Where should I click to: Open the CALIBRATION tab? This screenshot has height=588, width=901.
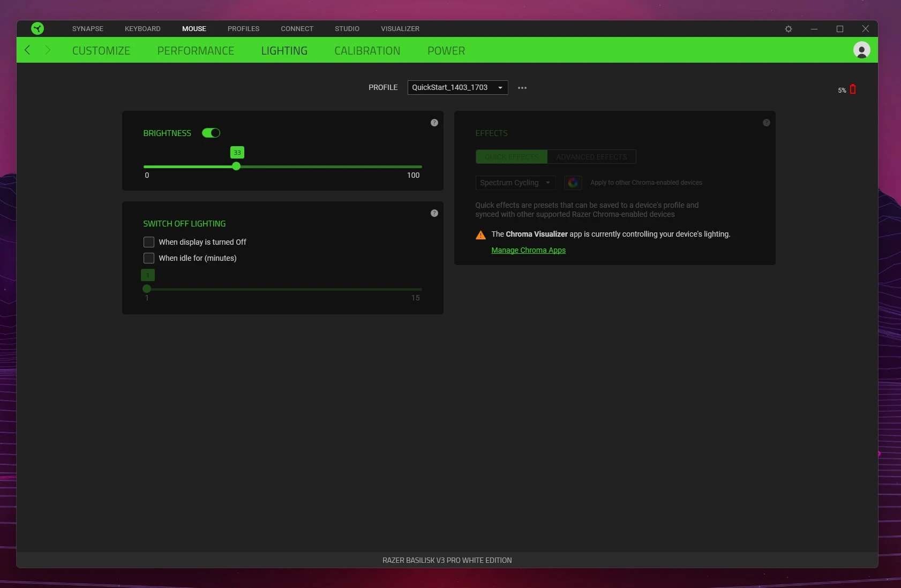(x=367, y=51)
